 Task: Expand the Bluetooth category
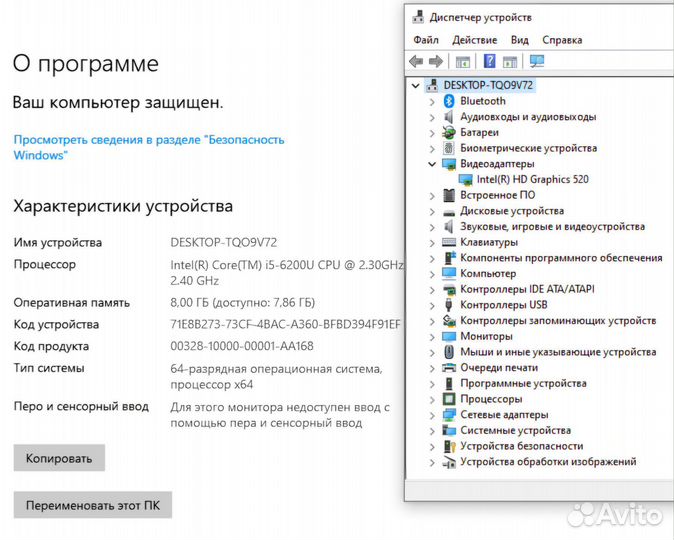click(432, 101)
